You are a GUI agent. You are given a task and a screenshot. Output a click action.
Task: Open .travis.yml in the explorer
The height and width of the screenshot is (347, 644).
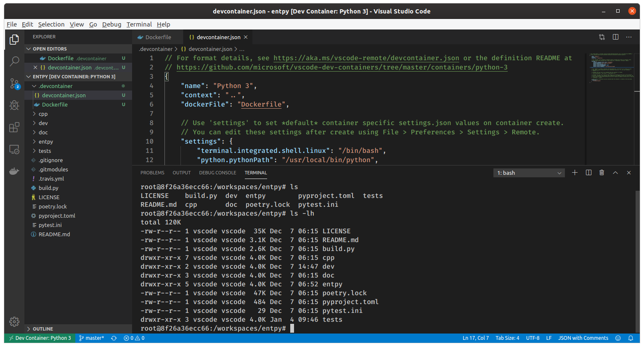(x=78, y=179)
